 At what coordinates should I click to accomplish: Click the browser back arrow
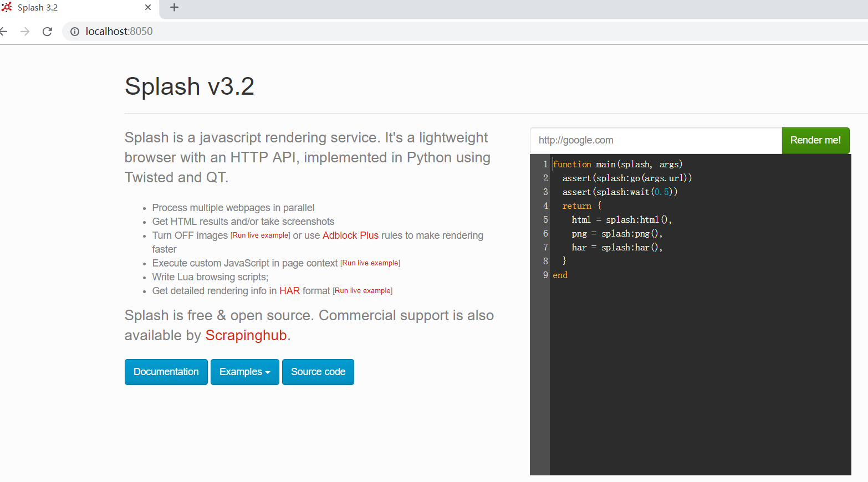coord(3,32)
